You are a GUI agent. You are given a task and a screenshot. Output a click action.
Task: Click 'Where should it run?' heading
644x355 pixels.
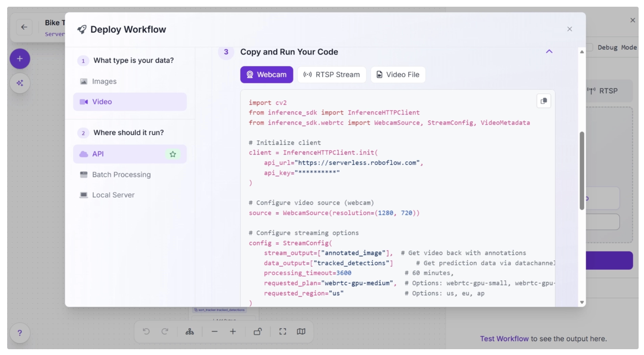[129, 133]
